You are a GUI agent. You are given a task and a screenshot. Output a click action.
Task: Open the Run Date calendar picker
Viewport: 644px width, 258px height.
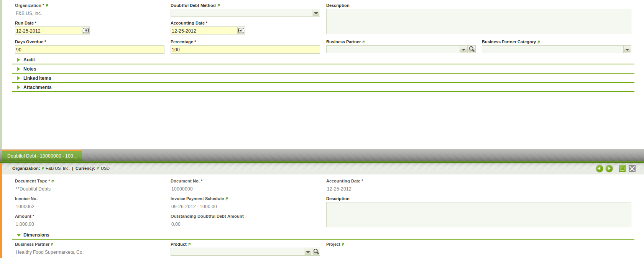[86, 31]
